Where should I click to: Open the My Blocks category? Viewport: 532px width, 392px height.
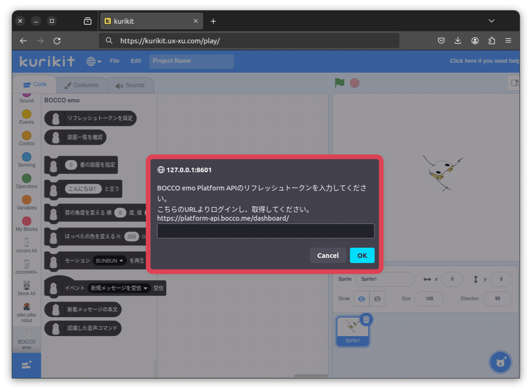[27, 224]
